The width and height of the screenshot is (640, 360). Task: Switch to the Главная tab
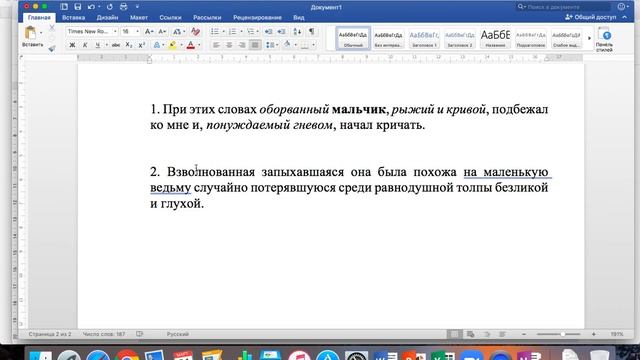click(x=39, y=18)
